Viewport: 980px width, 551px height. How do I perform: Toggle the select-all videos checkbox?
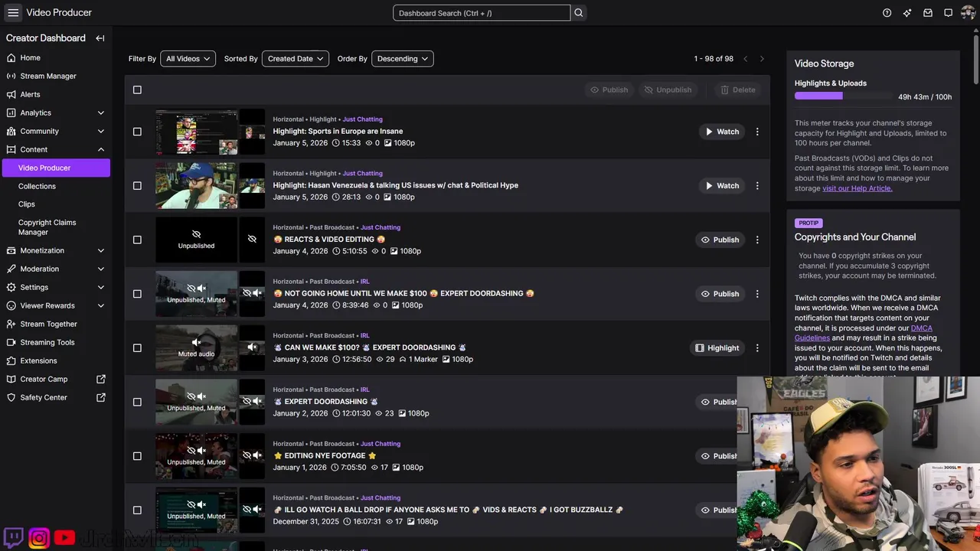pyautogui.click(x=137, y=90)
